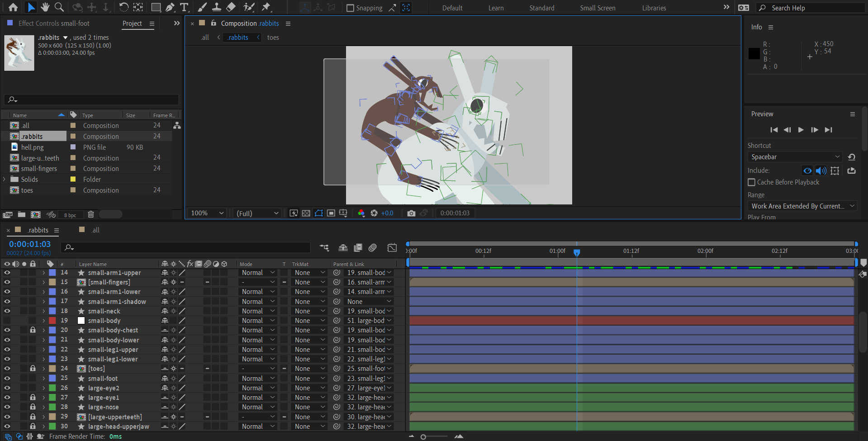868x441 pixels.
Task: Select the Zoom tool magnifier
Action: click(59, 7)
